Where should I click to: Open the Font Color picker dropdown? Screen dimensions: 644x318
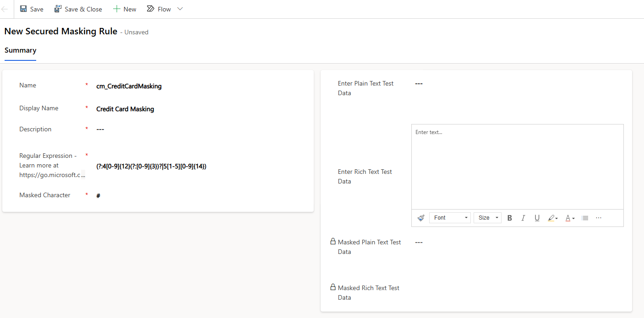(x=569, y=218)
